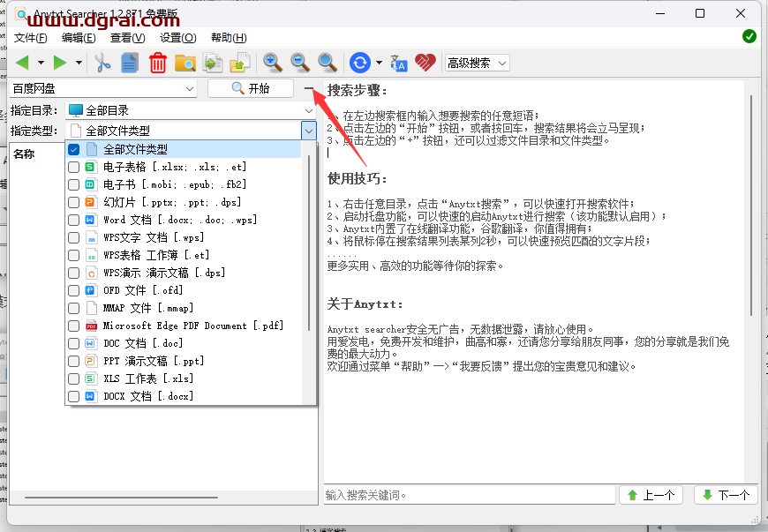Check the DOCX 文档 [.docx] checkbox
This screenshot has width=768, height=532.
74,396
